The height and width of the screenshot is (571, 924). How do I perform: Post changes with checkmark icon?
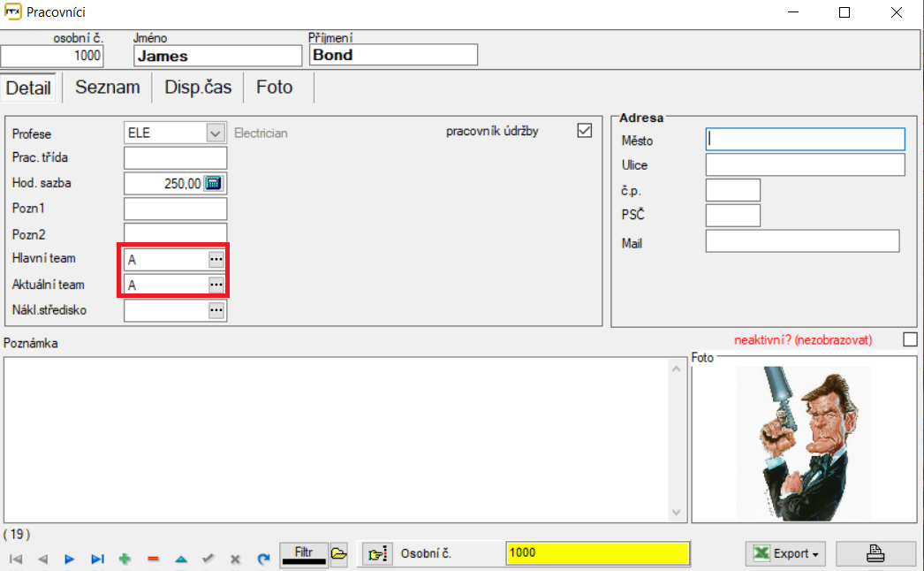tap(208, 558)
